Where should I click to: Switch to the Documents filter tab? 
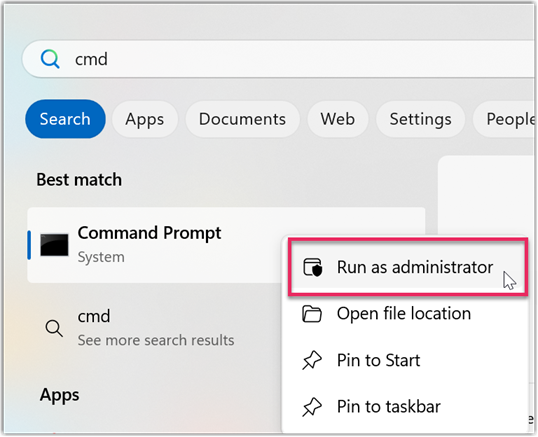point(243,119)
